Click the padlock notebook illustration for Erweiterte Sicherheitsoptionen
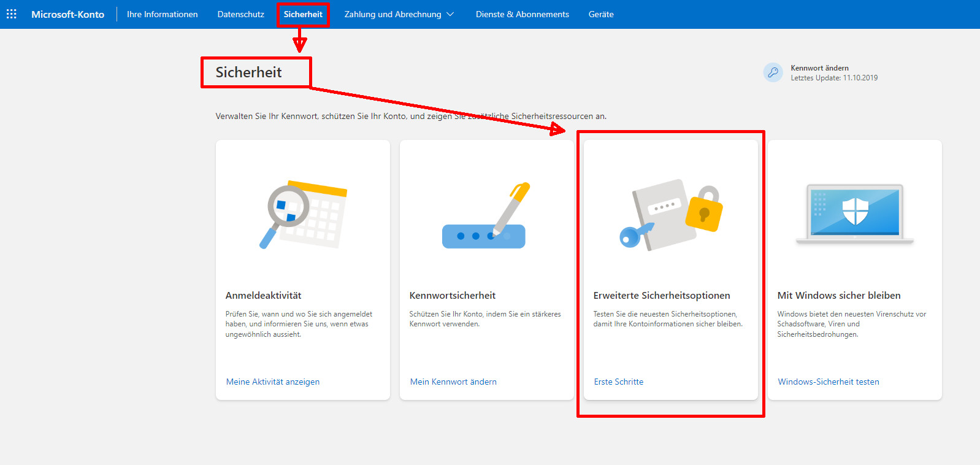The width and height of the screenshot is (980, 465). [671, 215]
